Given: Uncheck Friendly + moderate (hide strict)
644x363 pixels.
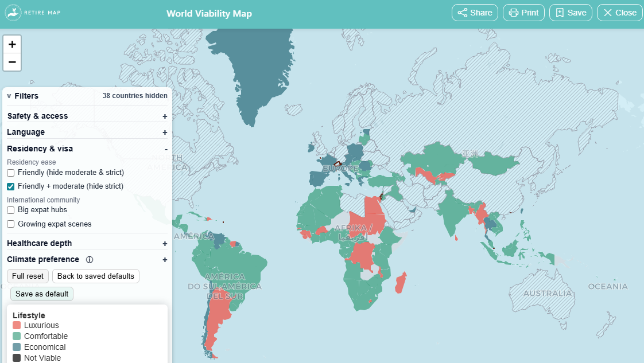Looking at the screenshot, I should [11, 186].
